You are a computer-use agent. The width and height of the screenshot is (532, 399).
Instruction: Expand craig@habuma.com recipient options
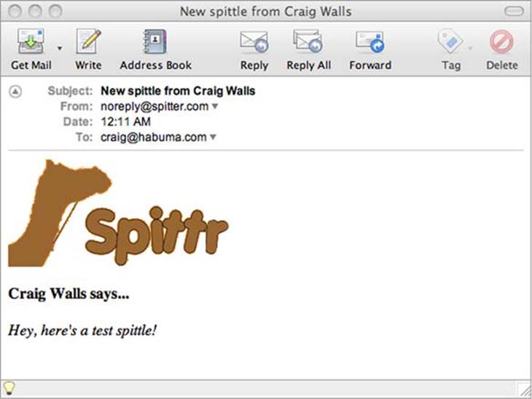coord(213,137)
